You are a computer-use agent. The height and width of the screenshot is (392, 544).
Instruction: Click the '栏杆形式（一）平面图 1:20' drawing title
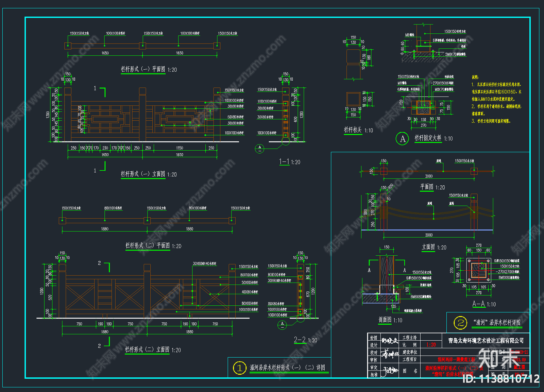pyautogui.click(x=149, y=69)
